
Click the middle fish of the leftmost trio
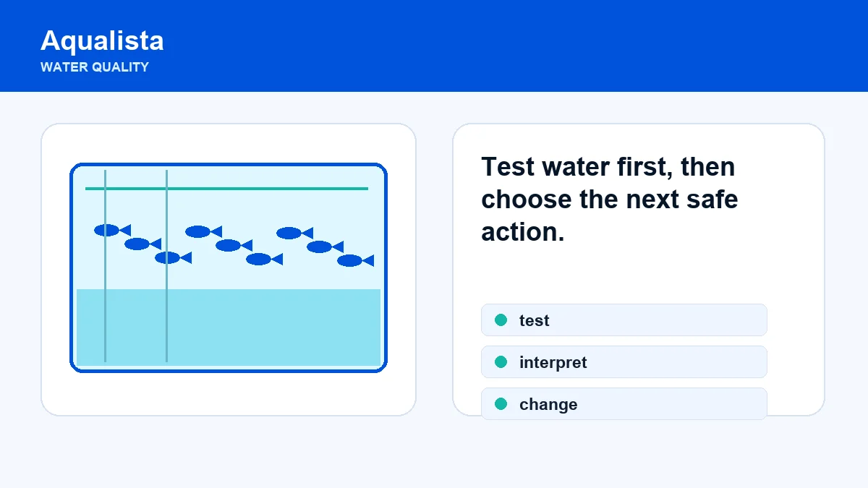point(142,244)
